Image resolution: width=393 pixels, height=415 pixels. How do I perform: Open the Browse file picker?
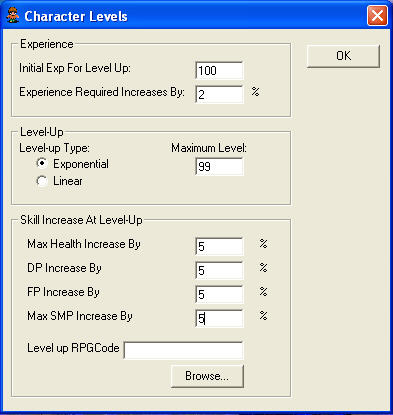[207, 376]
